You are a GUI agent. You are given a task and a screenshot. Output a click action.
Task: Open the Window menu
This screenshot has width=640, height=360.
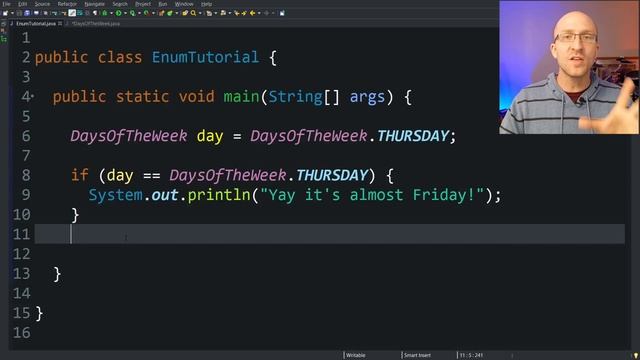click(184, 4)
